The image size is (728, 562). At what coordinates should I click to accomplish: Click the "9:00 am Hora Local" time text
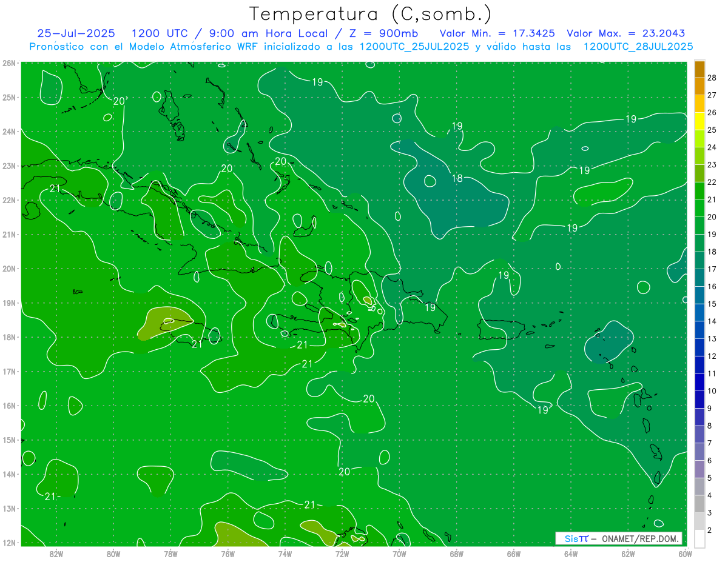269,33
